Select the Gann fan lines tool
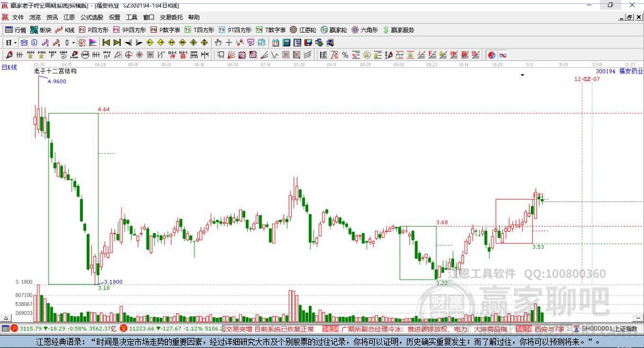The image size is (644, 348). click(x=231, y=55)
